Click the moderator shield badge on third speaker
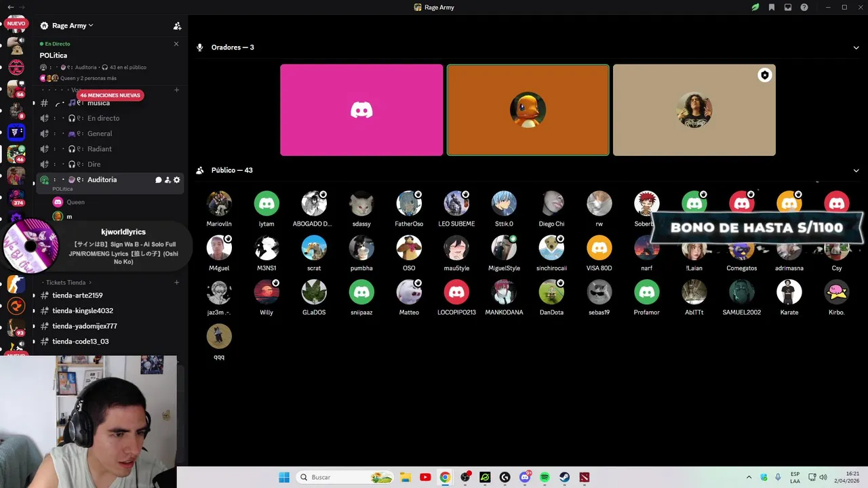Screen dimensions: 868x488 pyautogui.click(x=764, y=75)
